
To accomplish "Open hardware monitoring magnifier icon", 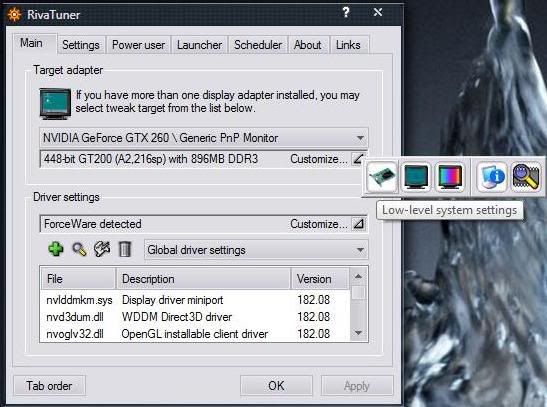I will (x=526, y=177).
